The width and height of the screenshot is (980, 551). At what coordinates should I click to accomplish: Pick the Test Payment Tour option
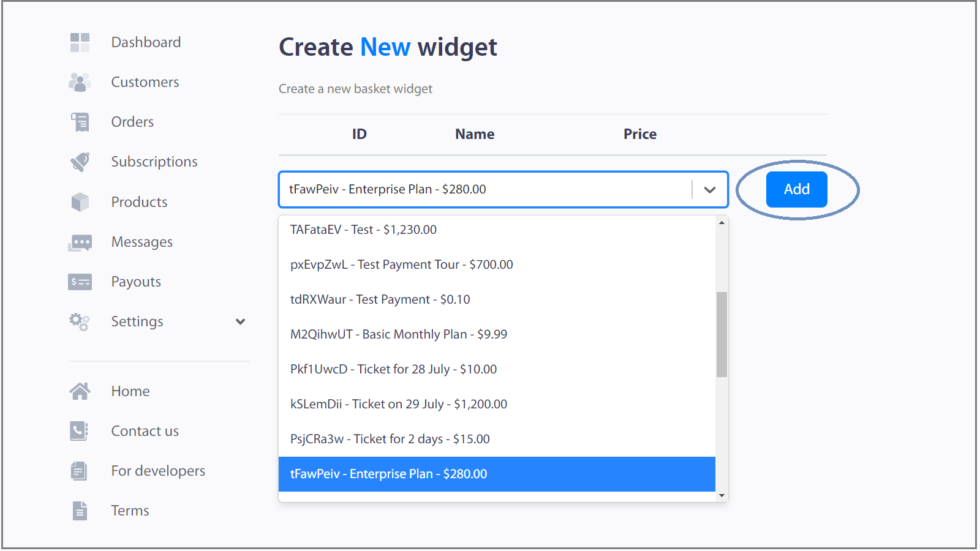pos(402,264)
